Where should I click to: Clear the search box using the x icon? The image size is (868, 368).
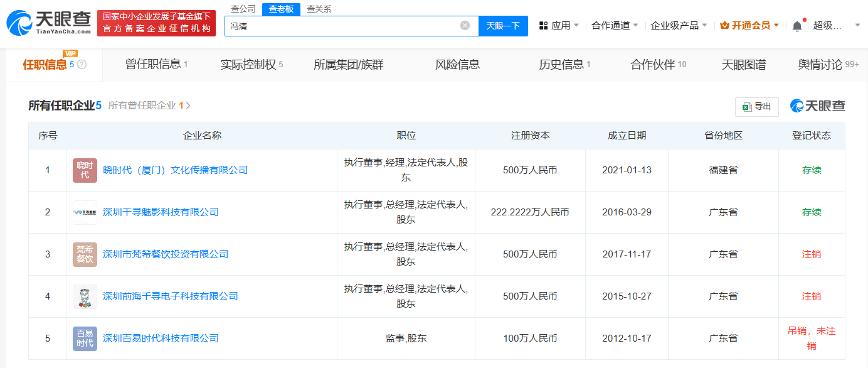click(465, 25)
